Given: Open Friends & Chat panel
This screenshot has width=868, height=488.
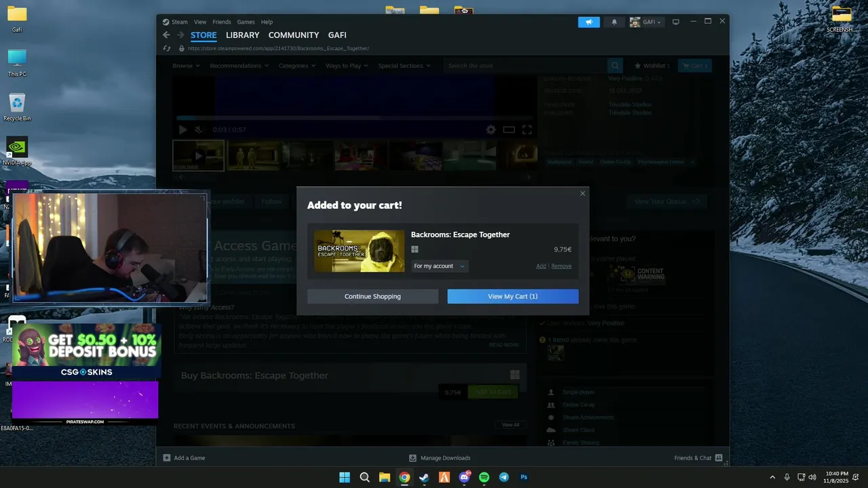Looking at the screenshot, I should tap(698, 458).
